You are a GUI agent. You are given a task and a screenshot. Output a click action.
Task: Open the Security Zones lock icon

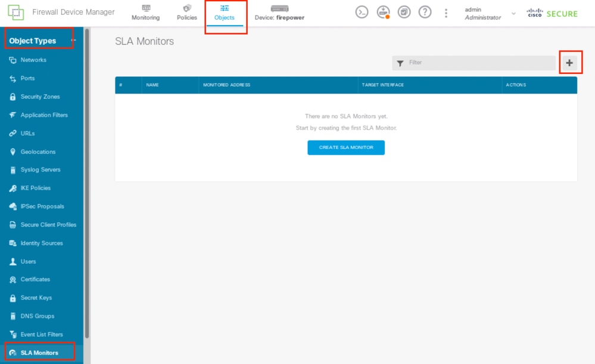[x=13, y=97]
